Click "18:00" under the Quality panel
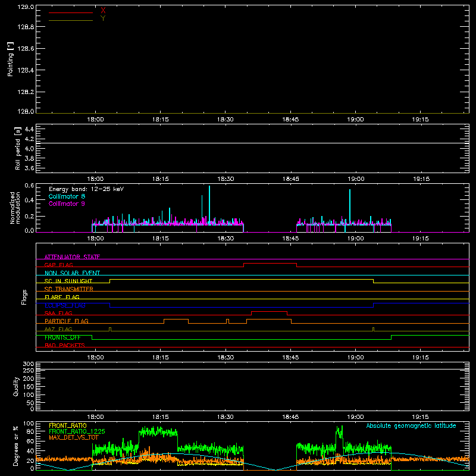This screenshot has height=476, width=476. click(x=95, y=417)
